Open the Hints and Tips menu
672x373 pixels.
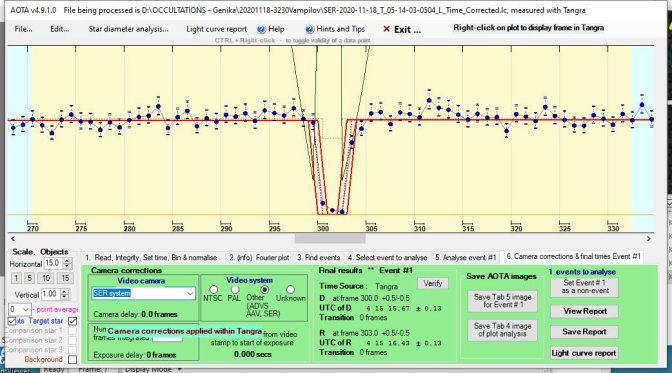click(340, 29)
